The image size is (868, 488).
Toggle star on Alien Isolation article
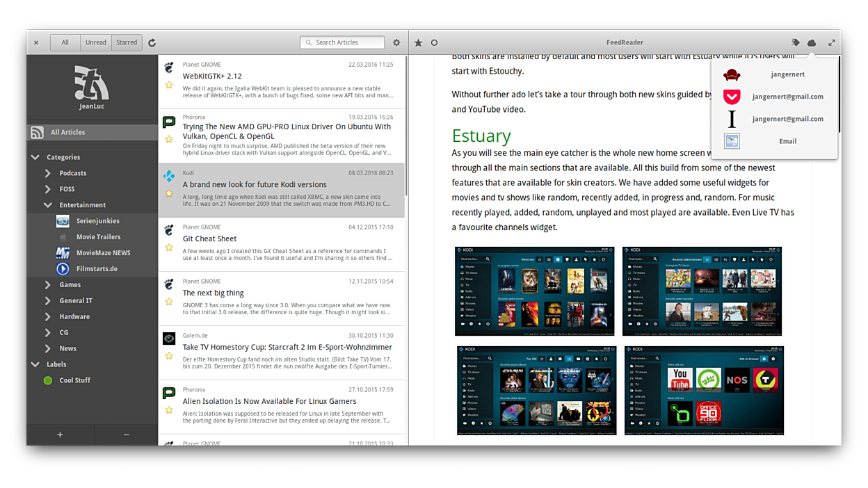tap(169, 410)
